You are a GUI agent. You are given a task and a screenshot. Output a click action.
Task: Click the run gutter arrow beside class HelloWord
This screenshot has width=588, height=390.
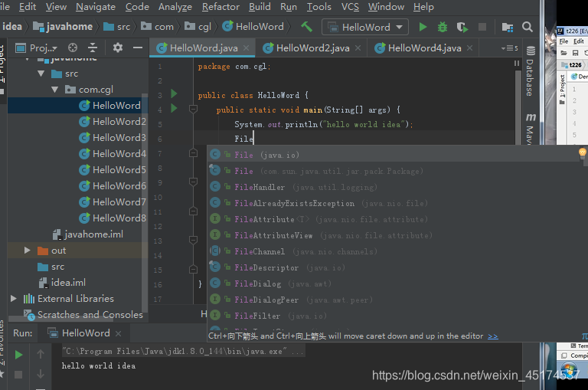point(174,93)
